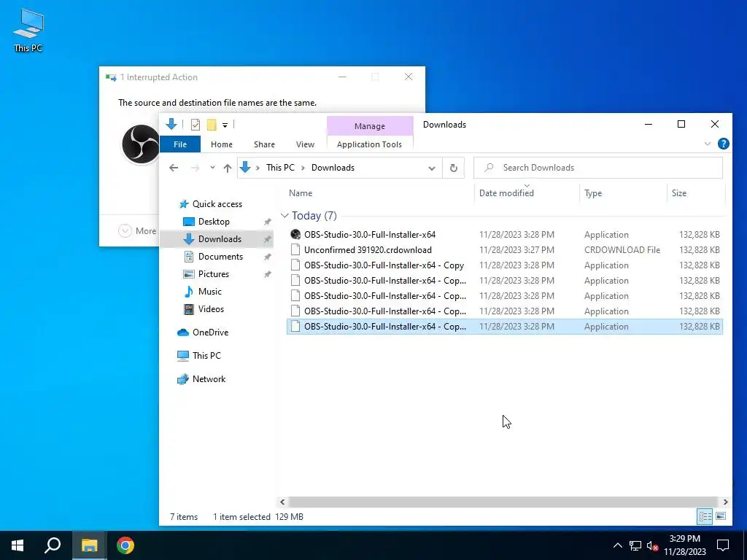Image resolution: width=747 pixels, height=560 pixels.
Task: Open OneDrive in the navigation pane
Action: pos(210,332)
